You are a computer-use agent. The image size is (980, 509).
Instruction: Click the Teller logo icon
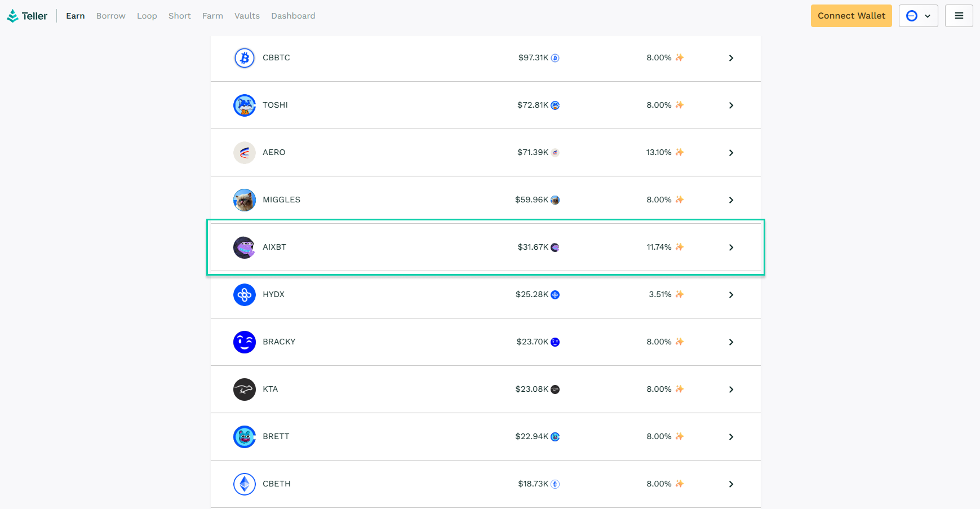click(x=12, y=16)
